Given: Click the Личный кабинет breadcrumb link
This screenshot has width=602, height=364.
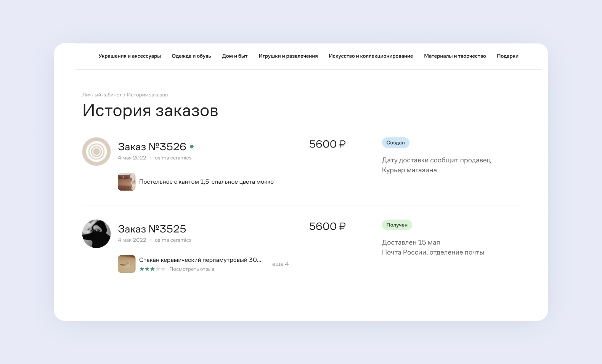Looking at the screenshot, I should [102, 95].
